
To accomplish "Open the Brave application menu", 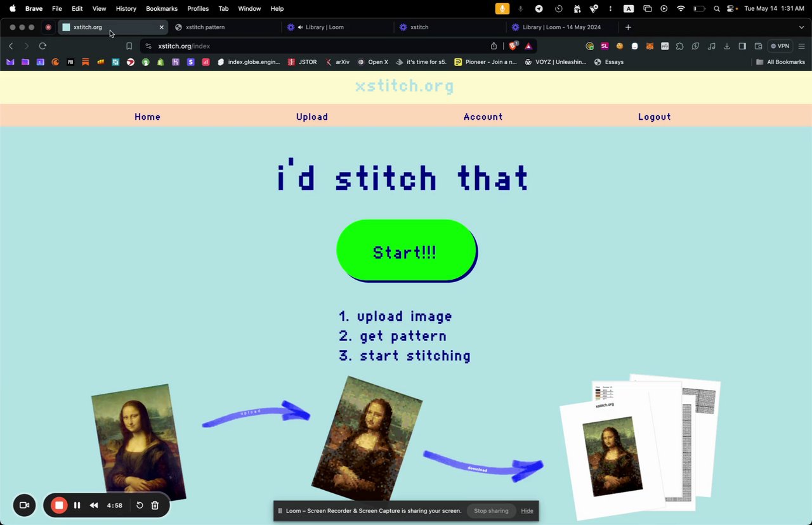I will [x=34, y=9].
